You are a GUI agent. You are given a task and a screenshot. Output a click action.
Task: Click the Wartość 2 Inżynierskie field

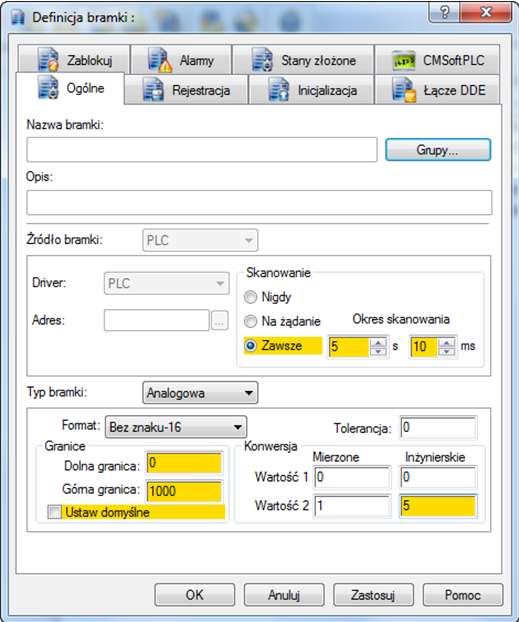point(438,505)
